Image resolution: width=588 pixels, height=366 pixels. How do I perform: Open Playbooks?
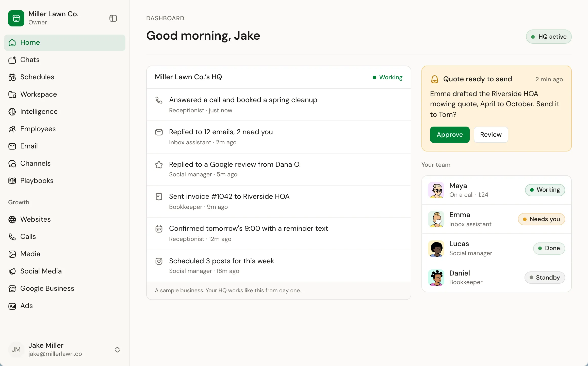[65, 181]
